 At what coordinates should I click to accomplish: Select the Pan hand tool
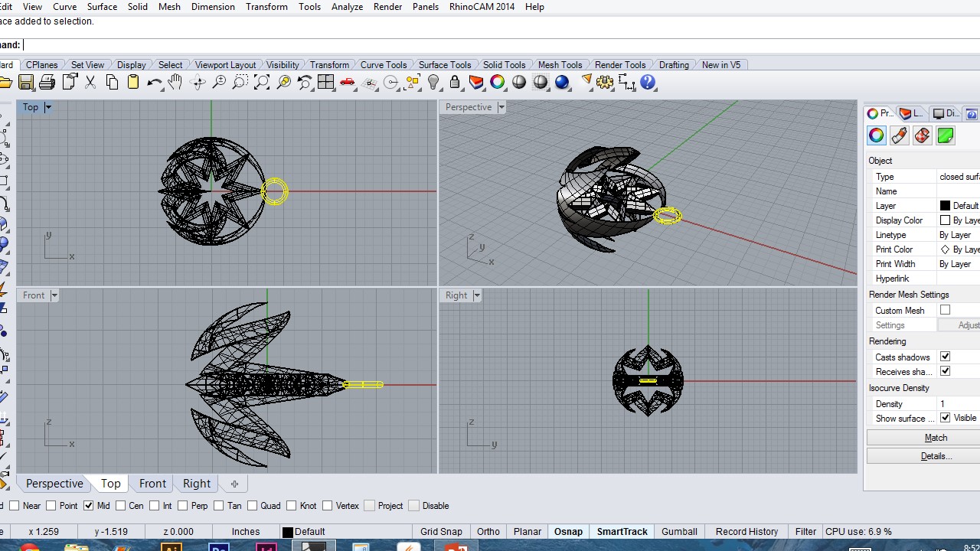click(x=176, y=83)
